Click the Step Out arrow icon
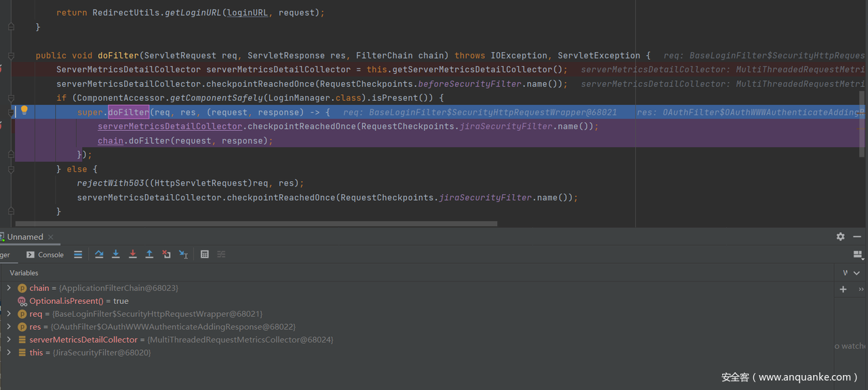The width and height of the screenshot is (868, 390). coord(149,254)
